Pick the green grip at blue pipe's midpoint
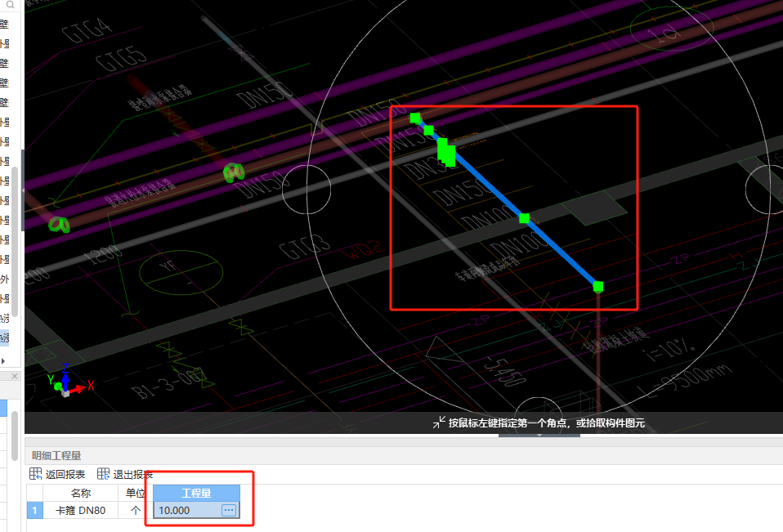This screenshot has width=783, height=532. 524,218
